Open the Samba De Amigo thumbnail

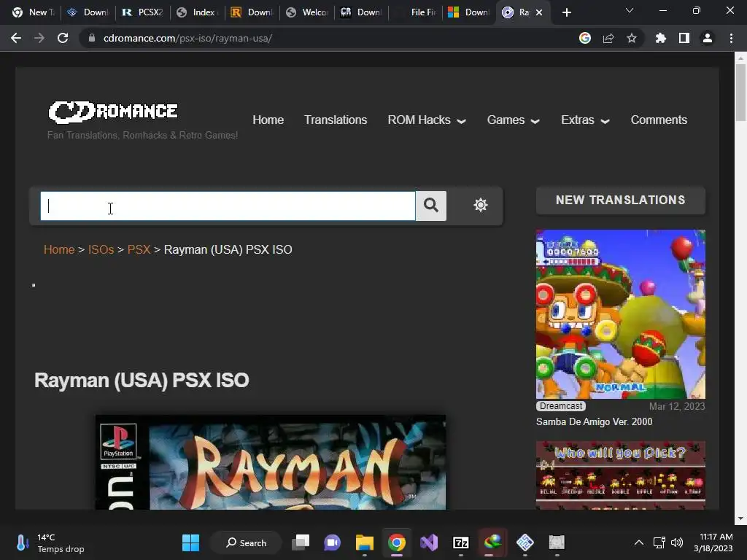621,314
